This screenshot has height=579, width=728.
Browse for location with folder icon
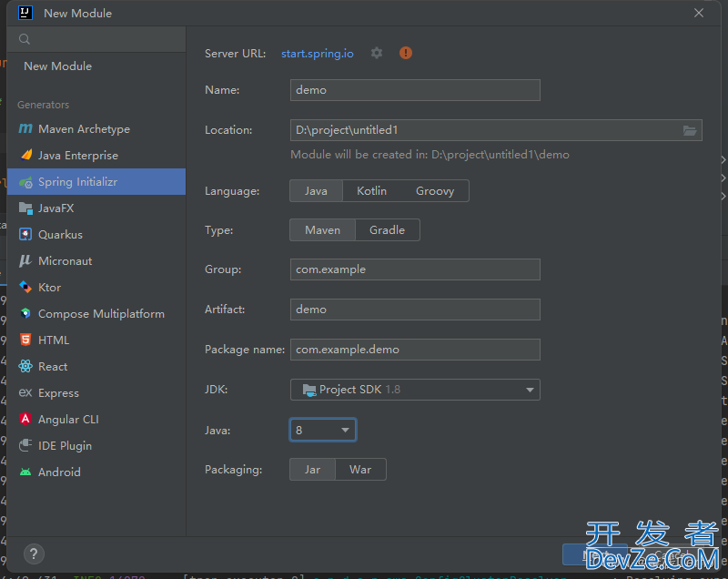pyautogui.click(x=690, y=130)
